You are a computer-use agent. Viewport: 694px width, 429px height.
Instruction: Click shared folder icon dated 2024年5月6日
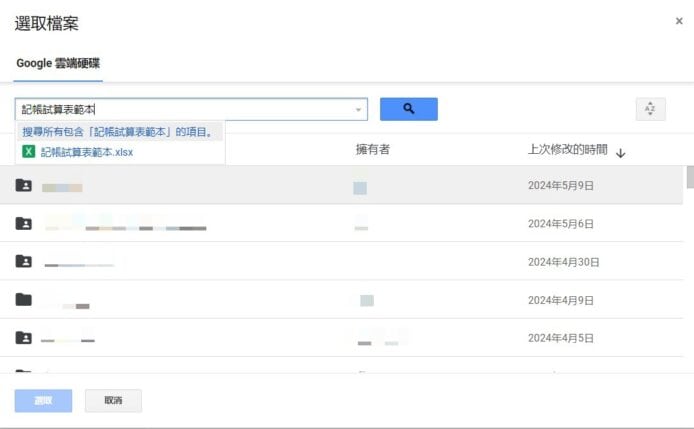pyautogui.click(x=23, y=224)
